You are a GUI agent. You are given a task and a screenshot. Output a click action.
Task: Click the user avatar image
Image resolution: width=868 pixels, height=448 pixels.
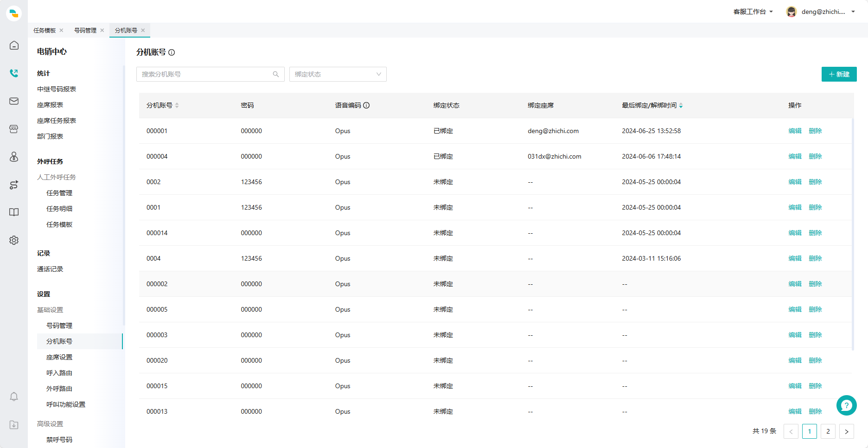click(x=791, y=12)
